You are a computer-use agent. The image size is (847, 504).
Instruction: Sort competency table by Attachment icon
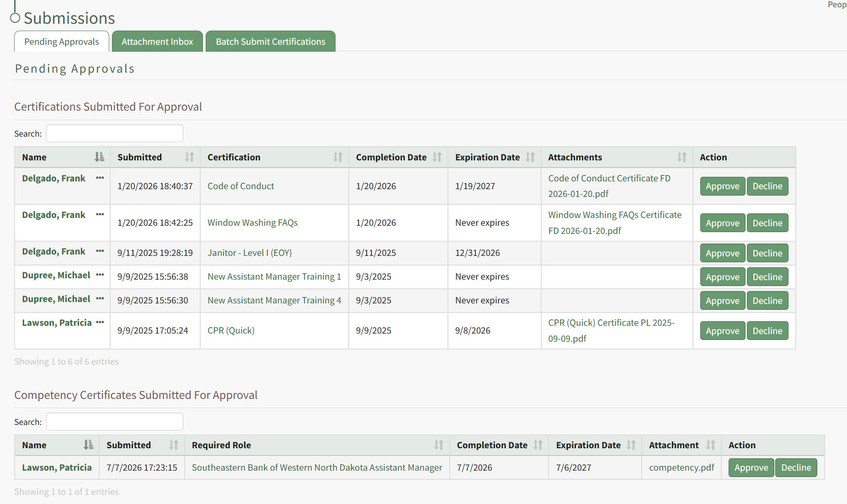point(711,445)
